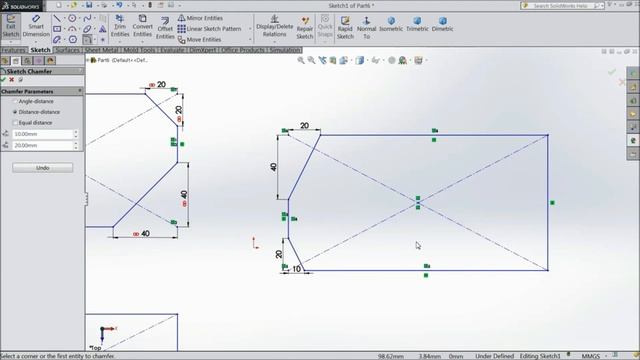This screenshot has width=640, height=360.
Task: Toggle the pushpin in Sketch Chamfer panel
Action: (x=21, y=80)
